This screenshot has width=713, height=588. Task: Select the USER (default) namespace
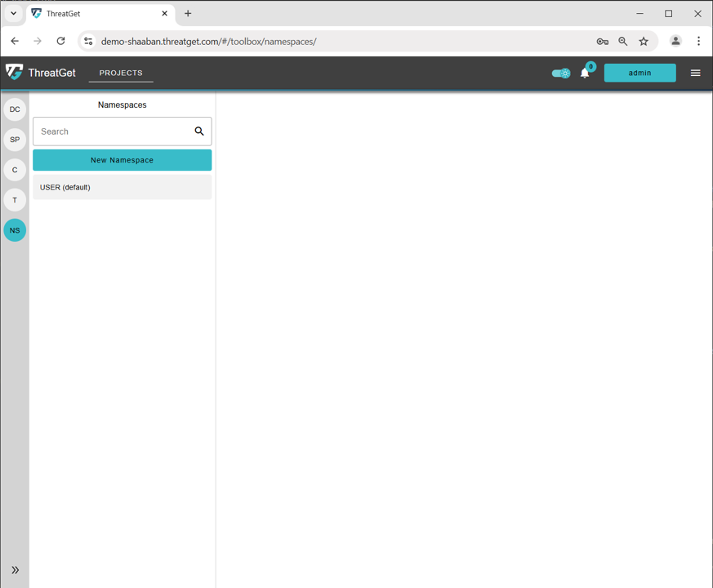(122, 187)
